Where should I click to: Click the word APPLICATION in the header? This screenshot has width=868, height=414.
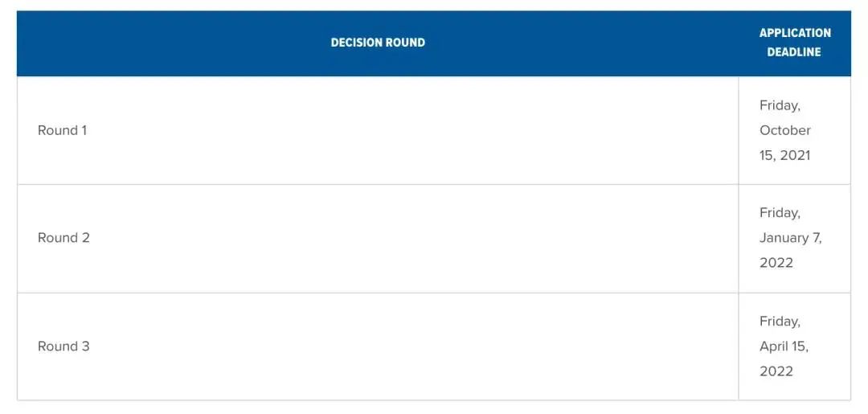point(795,33)
